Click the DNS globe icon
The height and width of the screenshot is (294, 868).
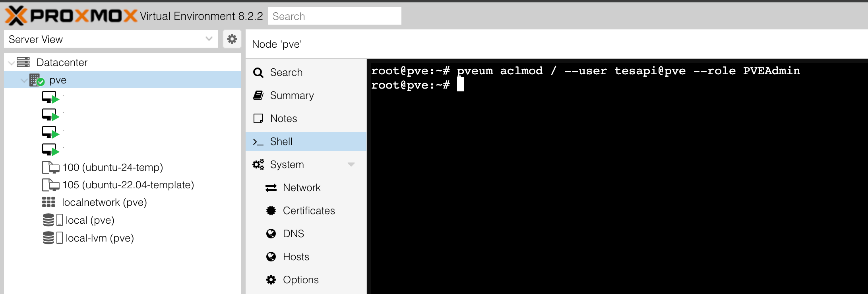pyautogui.click(x=271, y=234)
